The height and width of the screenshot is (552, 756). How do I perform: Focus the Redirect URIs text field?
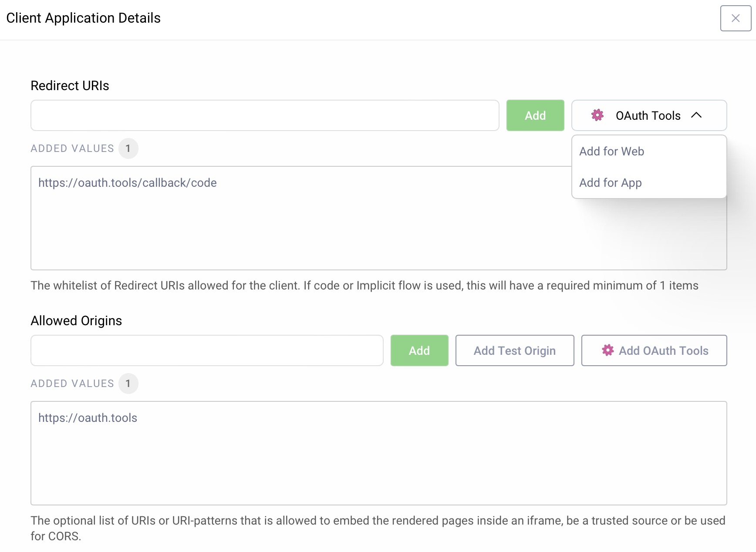pos(265,115)
